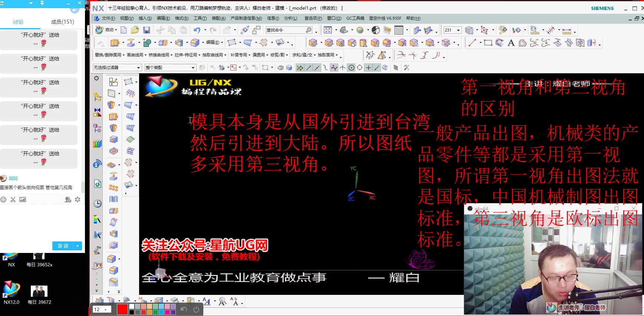Open a file with the folder icon

(135, 30)
